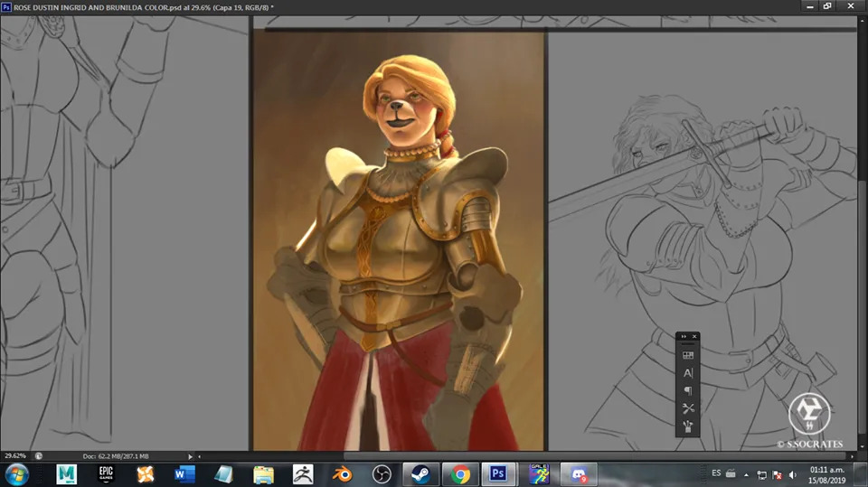The width and height of the screenshot is (868, 487).
Task: Open the Paragraph panel icon
Action: (687, 390)
